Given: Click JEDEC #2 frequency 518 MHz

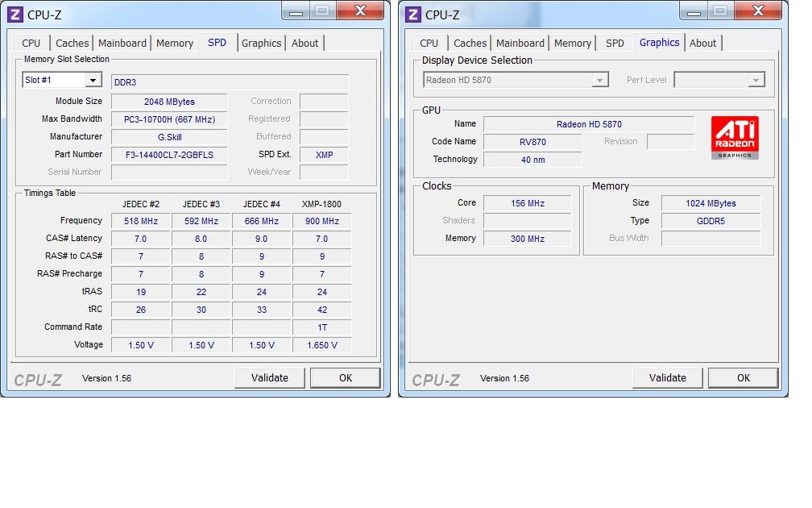Looking at the screenshot, I should click(x=141, y=221).
